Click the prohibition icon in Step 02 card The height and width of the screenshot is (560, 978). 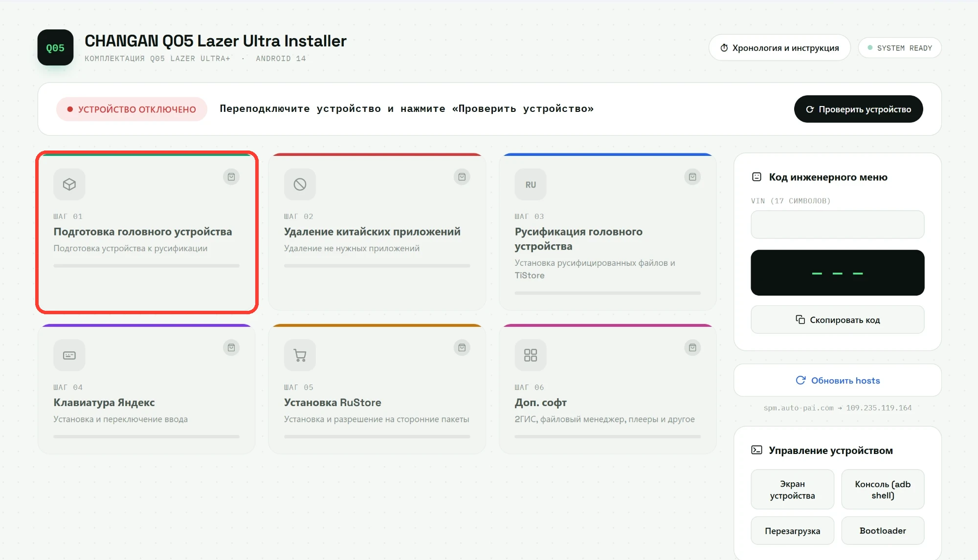[x=300, y=184]
